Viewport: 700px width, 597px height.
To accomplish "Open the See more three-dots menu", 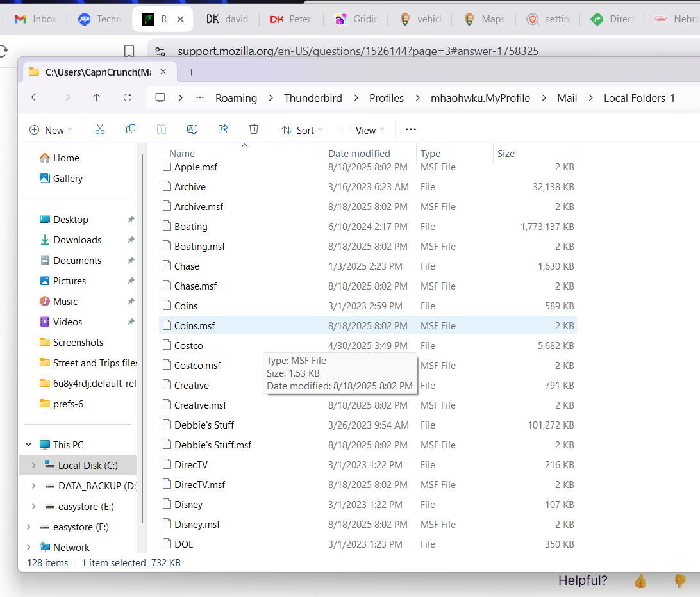I will tap(411, 129).
